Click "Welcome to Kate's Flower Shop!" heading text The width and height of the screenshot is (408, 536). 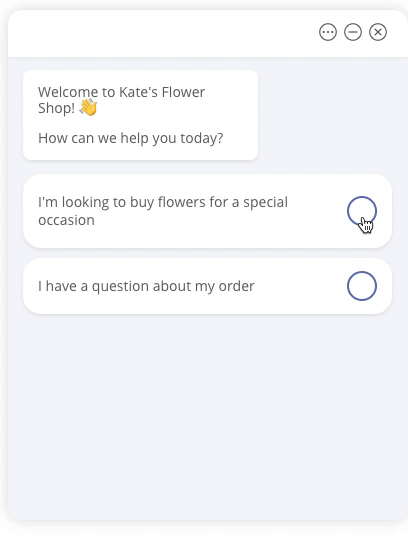point(121,100)
